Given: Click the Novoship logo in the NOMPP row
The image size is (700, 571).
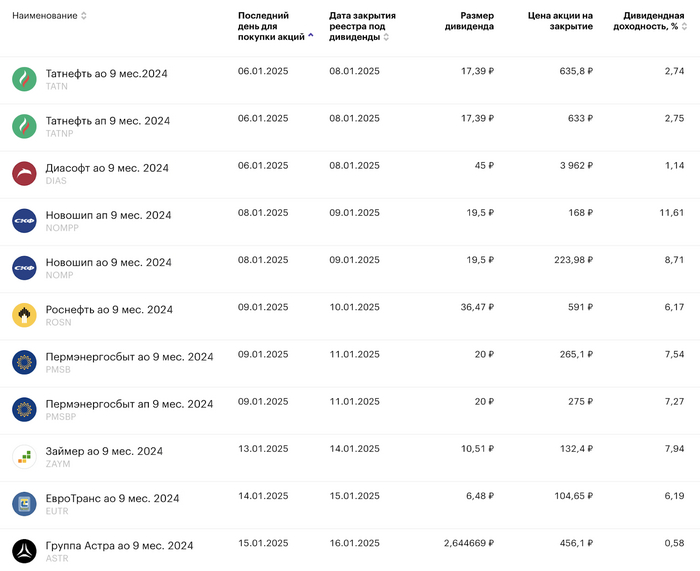Looking at the screenshot, I should [24, 221].
